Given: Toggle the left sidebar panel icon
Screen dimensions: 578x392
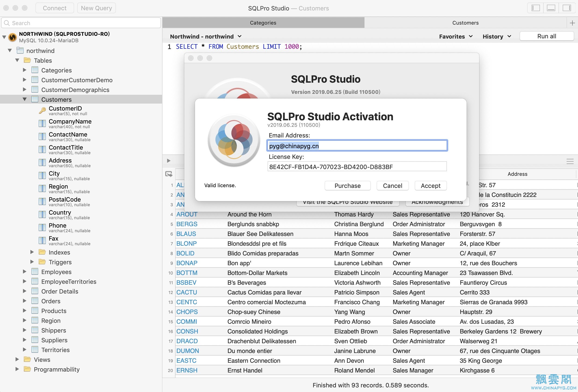Looking at the screenshot, I should 536,8.
